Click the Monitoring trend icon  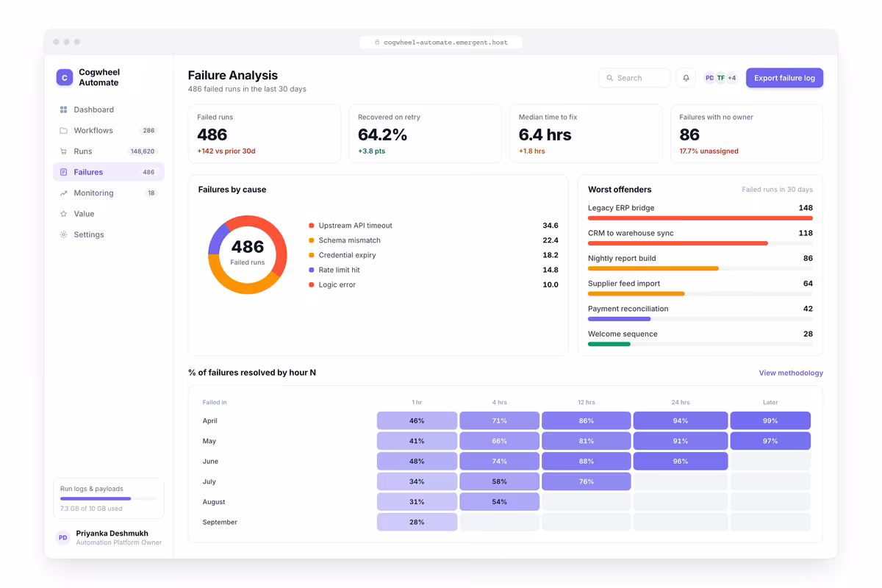(x=63, y=193)
